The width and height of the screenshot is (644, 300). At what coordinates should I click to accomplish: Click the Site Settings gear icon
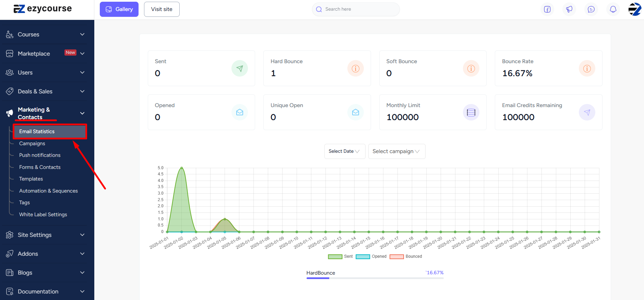point(10,235)
